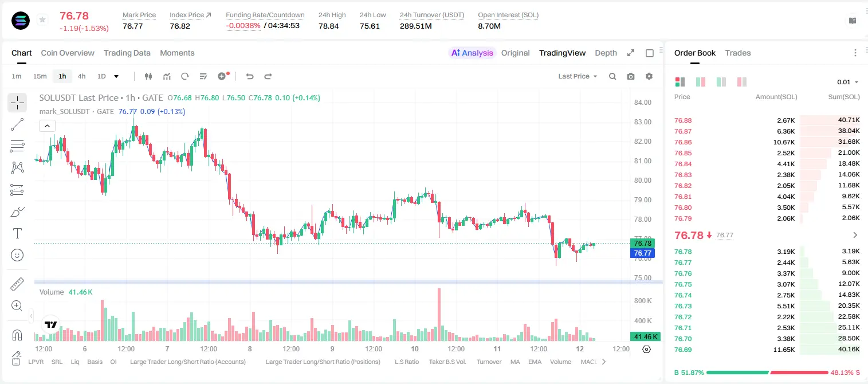Select the text annotation tool

pos(17,233)
